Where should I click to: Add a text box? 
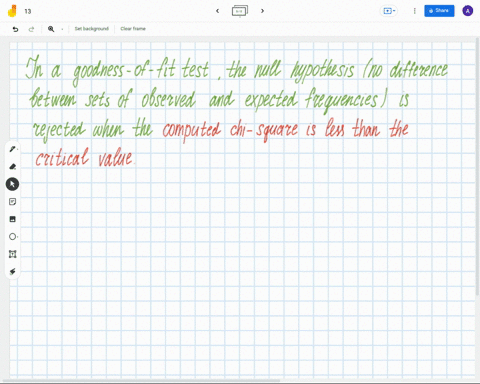point(12,254)
